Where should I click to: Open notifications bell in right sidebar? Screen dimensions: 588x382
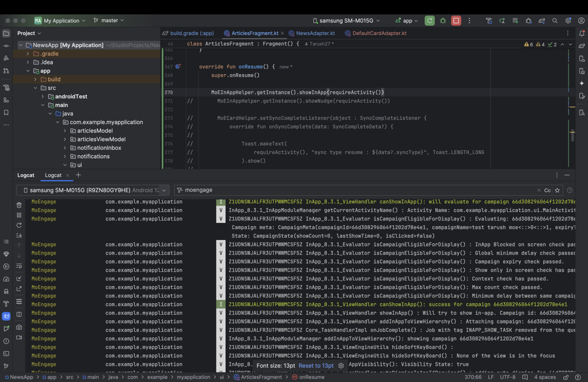(582, 33)
